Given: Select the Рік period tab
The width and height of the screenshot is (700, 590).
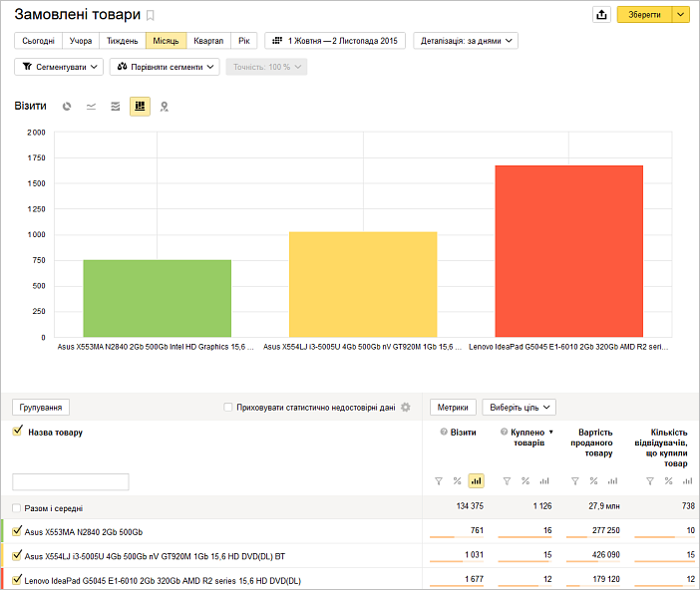Looking at the screenshot, I should 243,41.
